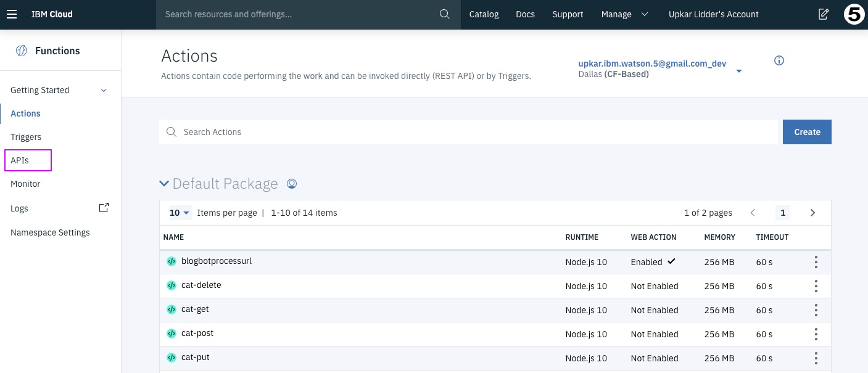The height and width of the screenshot is (373, 868).
Task: Open the blogbotprocessurl action
Action: pos(217,261)
